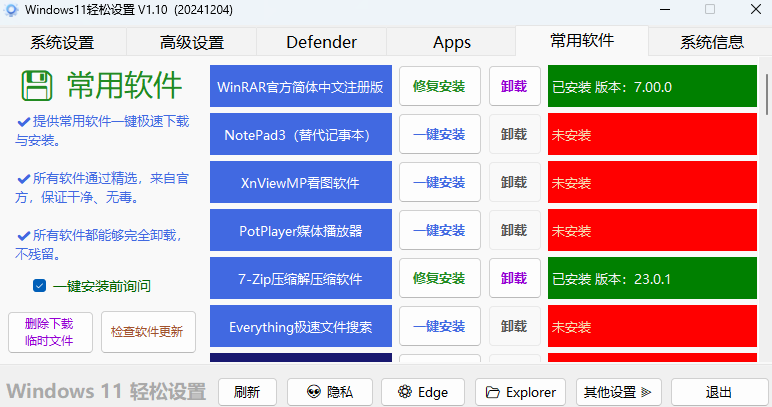Open the Defender tab

322,42
